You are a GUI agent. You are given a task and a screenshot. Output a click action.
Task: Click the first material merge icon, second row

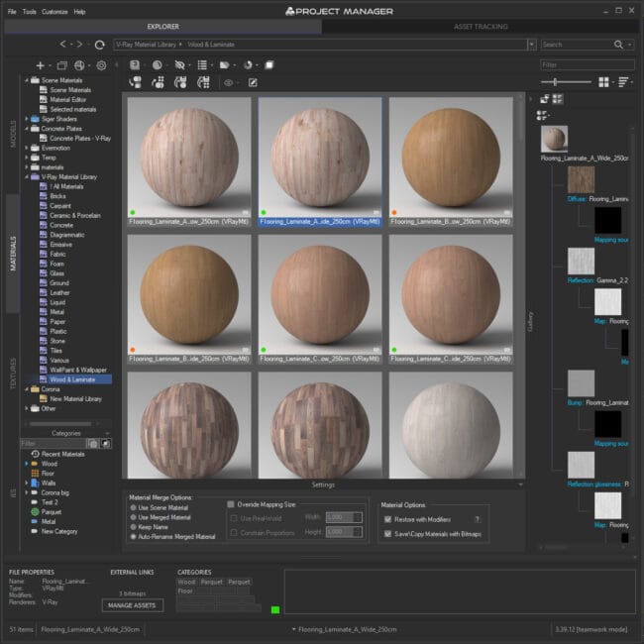pos(135,82)
